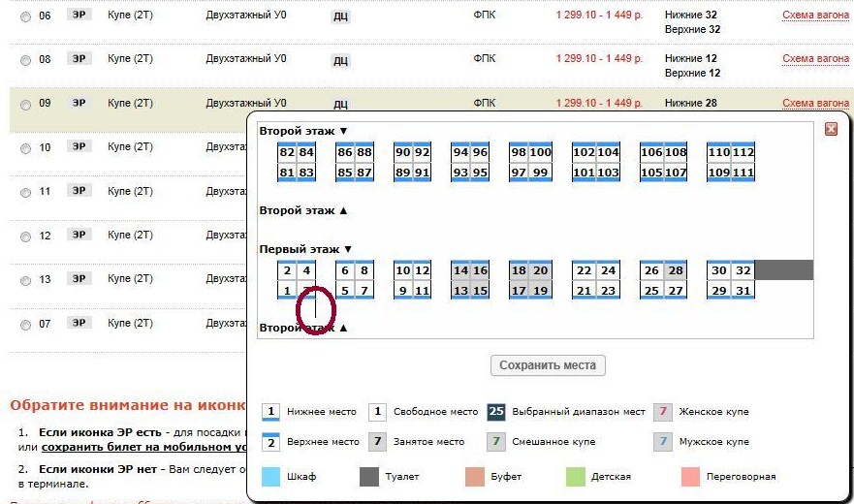Open 'Схема вагона' link for wagon 06
Viewport: 854px width, 504px height.
815,16
